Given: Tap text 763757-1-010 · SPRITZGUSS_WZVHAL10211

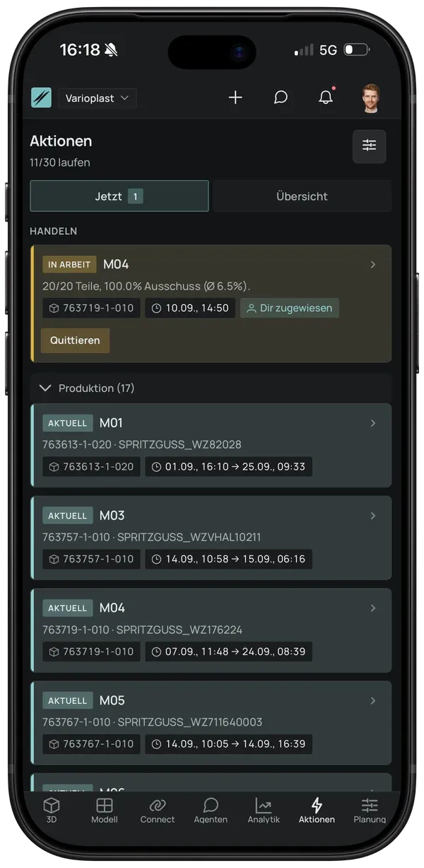Looking at the screenshot, I should (x=152, y=538).
